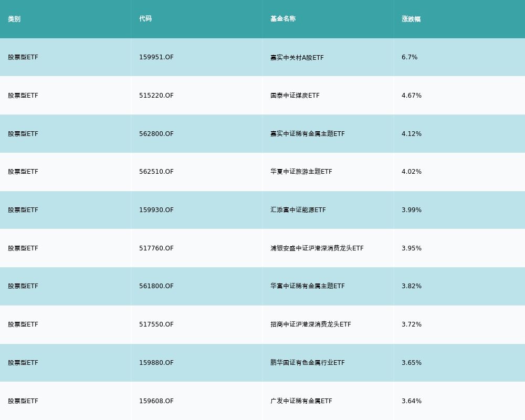Select fund code 159608.OF

point(156,401)
